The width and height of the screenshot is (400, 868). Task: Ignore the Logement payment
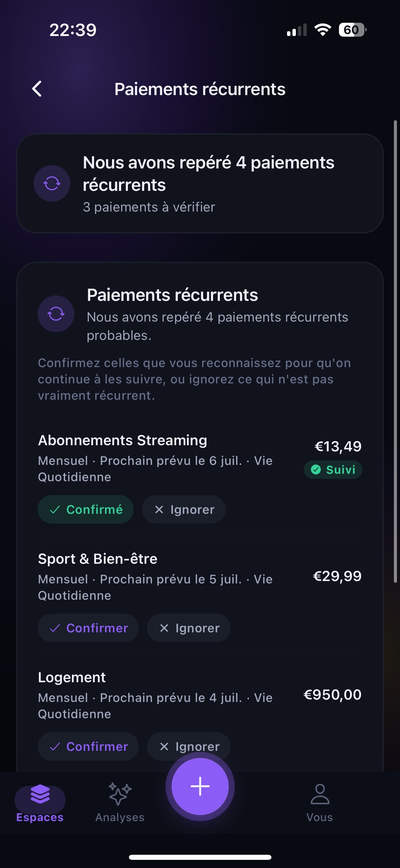pos(189,746)
